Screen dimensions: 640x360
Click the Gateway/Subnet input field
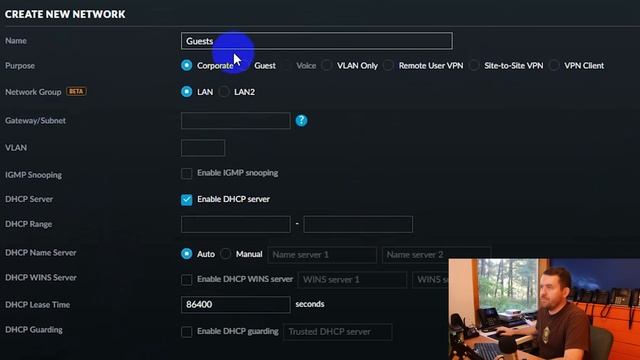pyautogui.click(x=236, y=120)
